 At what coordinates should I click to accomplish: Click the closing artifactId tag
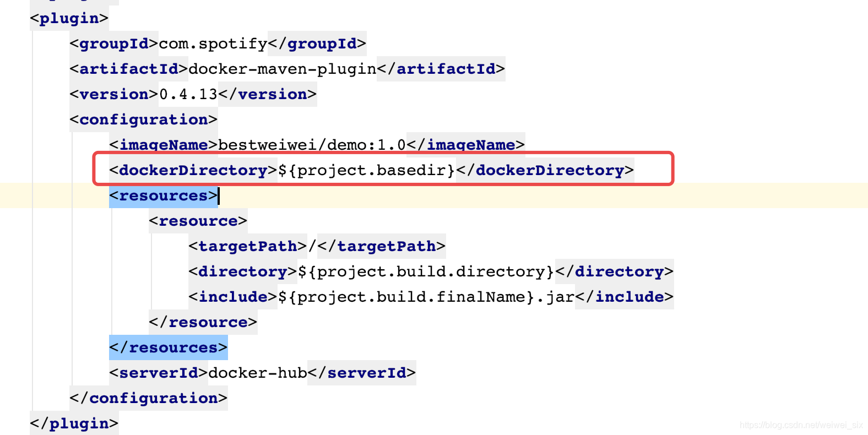click(x=441, y=69)
